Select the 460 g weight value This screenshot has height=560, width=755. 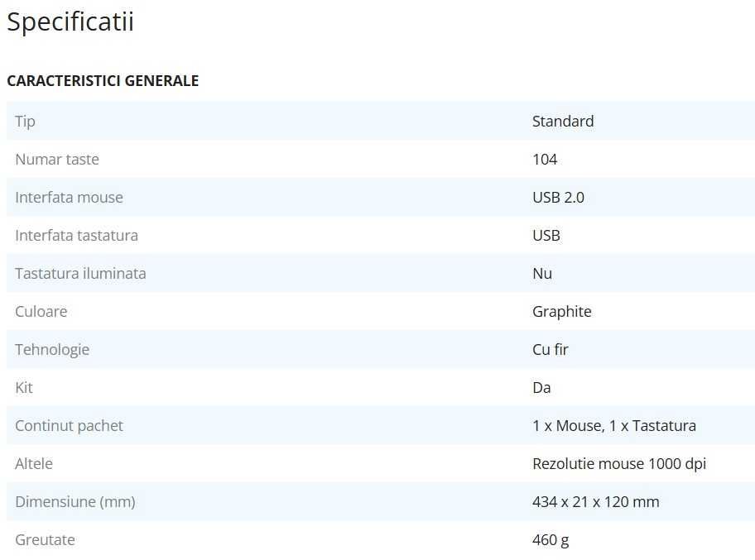pos(551,540)
